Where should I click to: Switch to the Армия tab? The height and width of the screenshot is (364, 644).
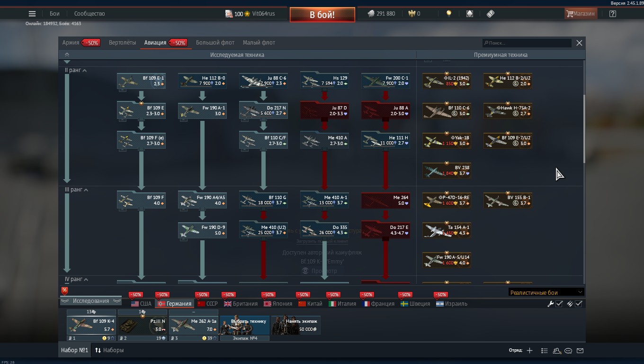pos(71,43)
